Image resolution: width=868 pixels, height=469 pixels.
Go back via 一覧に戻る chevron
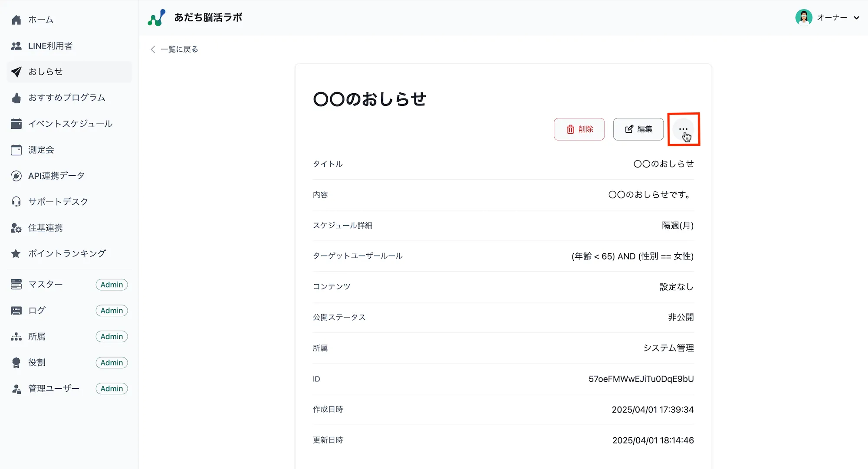click(153, 49)
